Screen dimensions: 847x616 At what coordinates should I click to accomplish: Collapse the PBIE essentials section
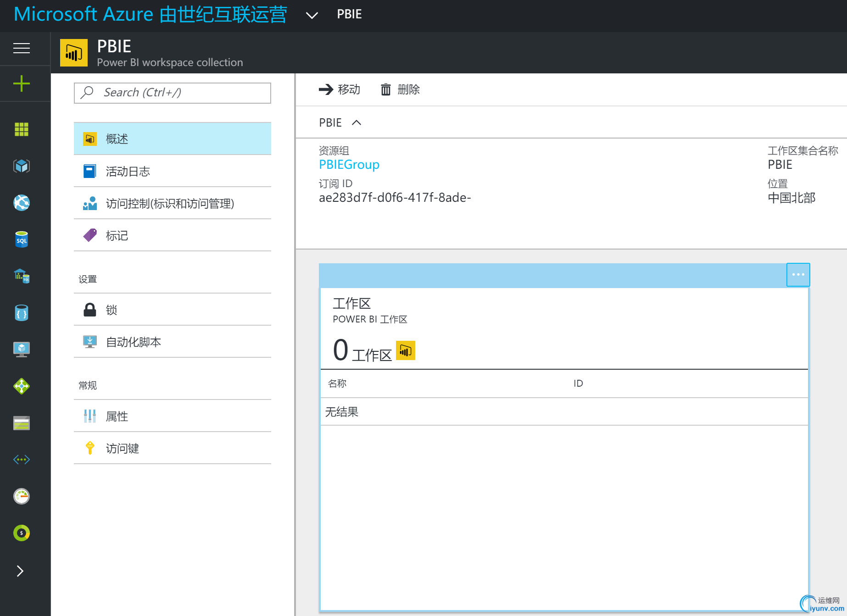click(357, 122)
